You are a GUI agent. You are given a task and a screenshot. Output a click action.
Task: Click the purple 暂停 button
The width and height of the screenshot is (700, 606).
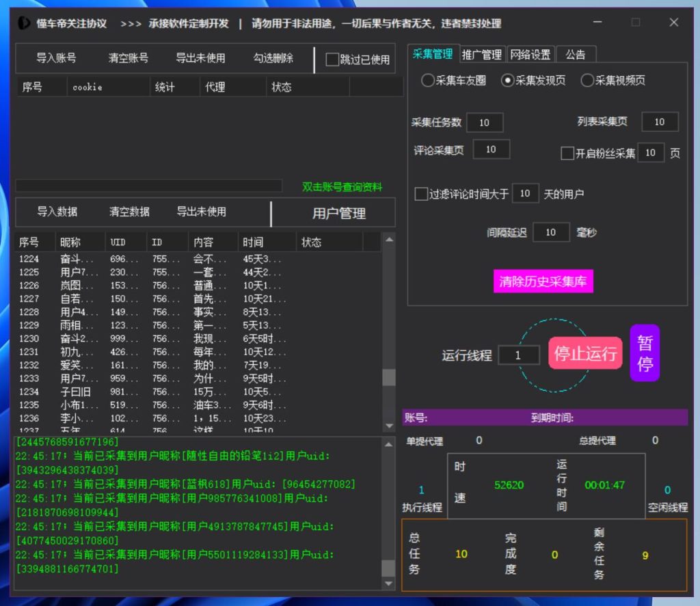pyautogui.click(x=645, y=353)
